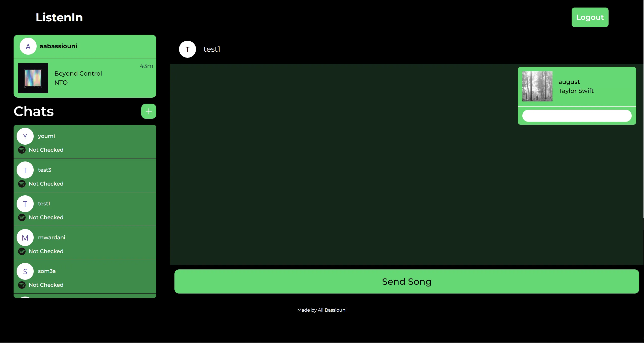Click youmi's Y avatar circle
Viewport: 644px width, 343px height.
[25, 136]
